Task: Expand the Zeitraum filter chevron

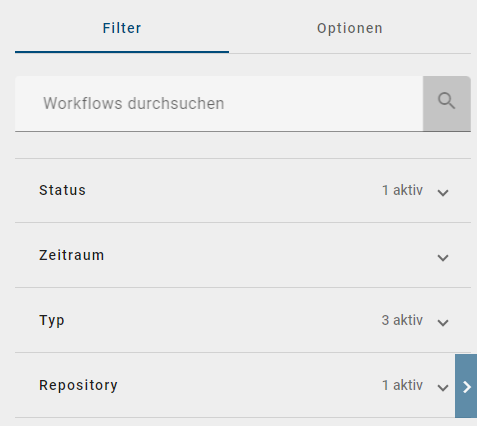Action: point(443,258)
